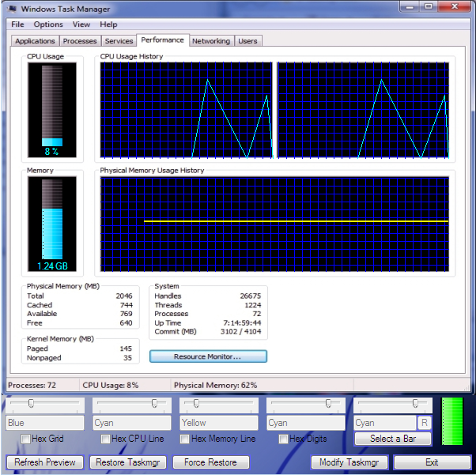Click the Memory 1.24 GB meter
This screenshot has width=476, height=475.
tap(52, 224)
